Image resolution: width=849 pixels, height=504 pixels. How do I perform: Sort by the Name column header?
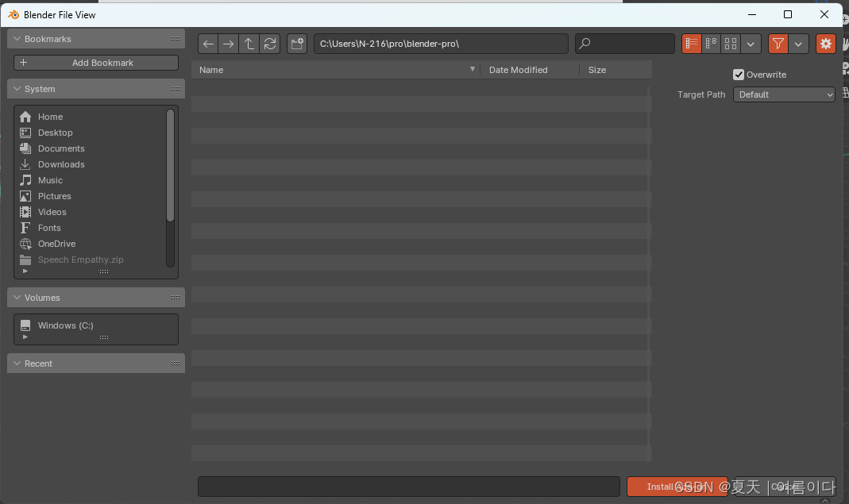click(x=335, y=70)
